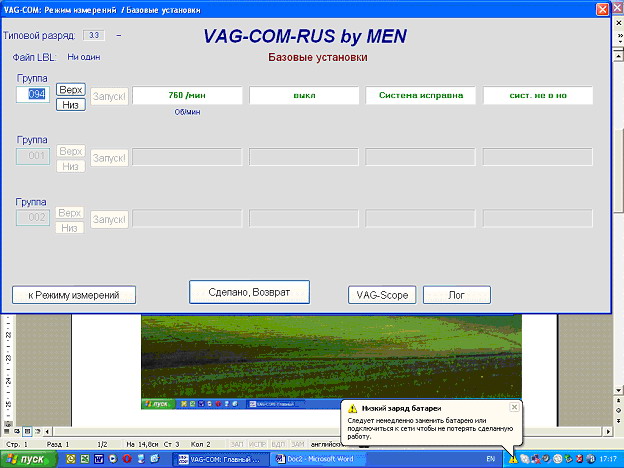Open the Windows Пуск start menu
The height and width of the screenshot is (468, 624).
tap(27, 459)
